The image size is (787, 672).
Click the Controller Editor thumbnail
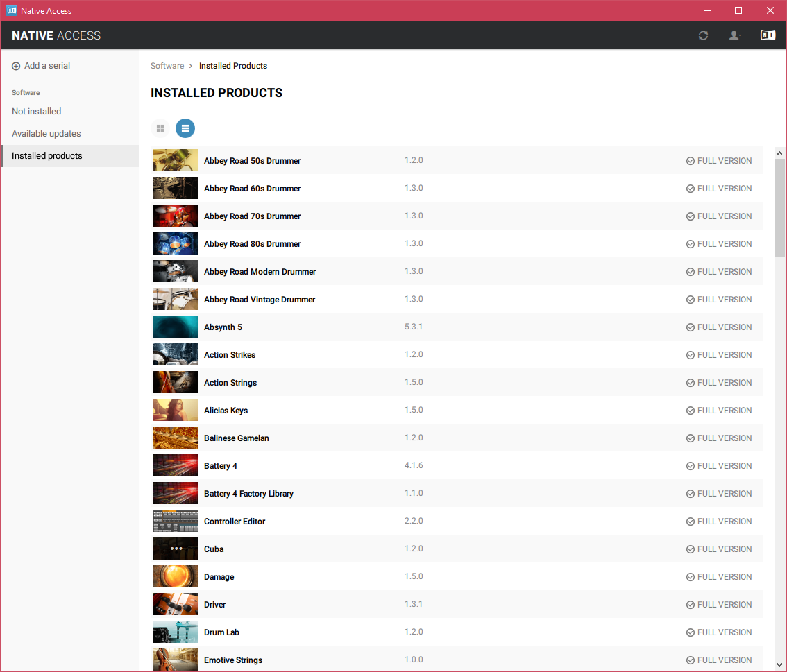176,521
